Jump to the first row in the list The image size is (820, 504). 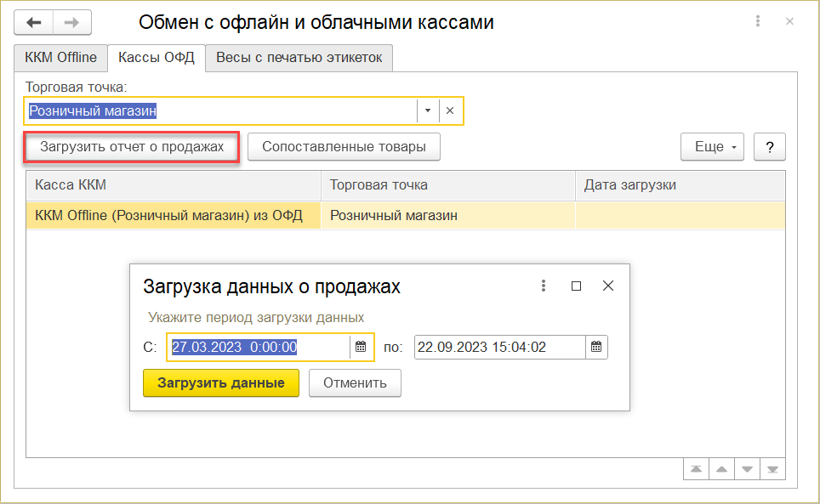tap(696, 469)
